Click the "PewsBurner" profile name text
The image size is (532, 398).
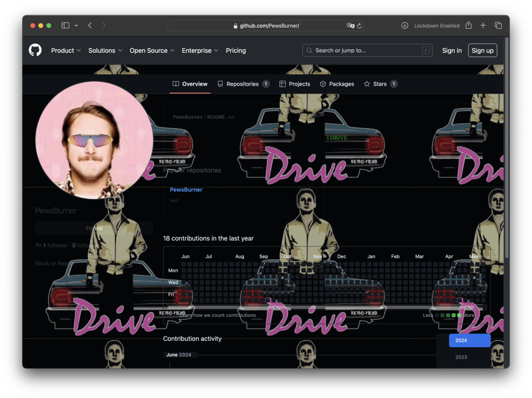click(x=56, y=211)
